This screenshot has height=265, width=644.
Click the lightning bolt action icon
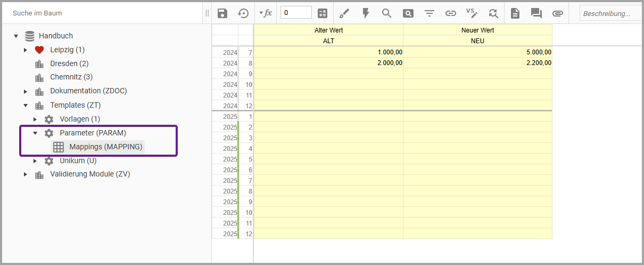pyautogui.click(x=366, y=13)
